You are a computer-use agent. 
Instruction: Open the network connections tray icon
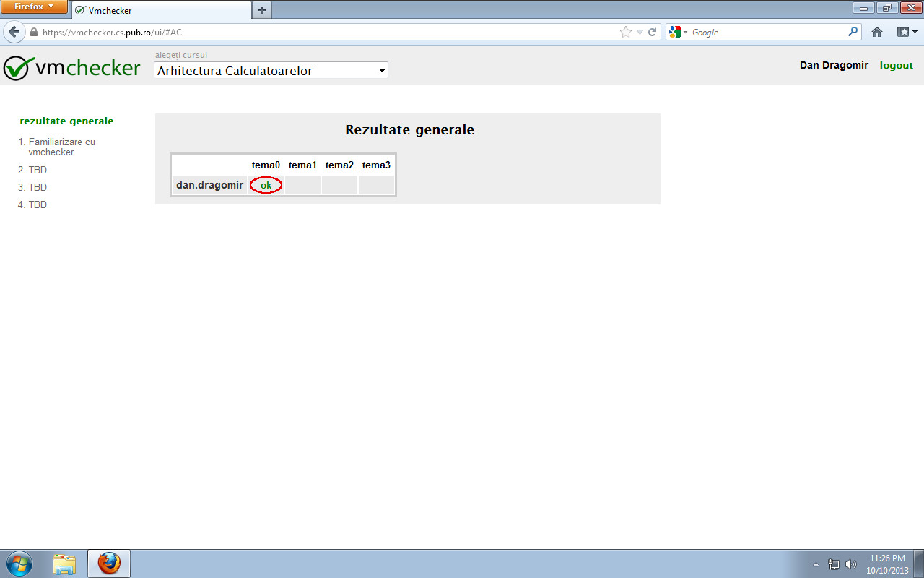click(x=833, y=564)
